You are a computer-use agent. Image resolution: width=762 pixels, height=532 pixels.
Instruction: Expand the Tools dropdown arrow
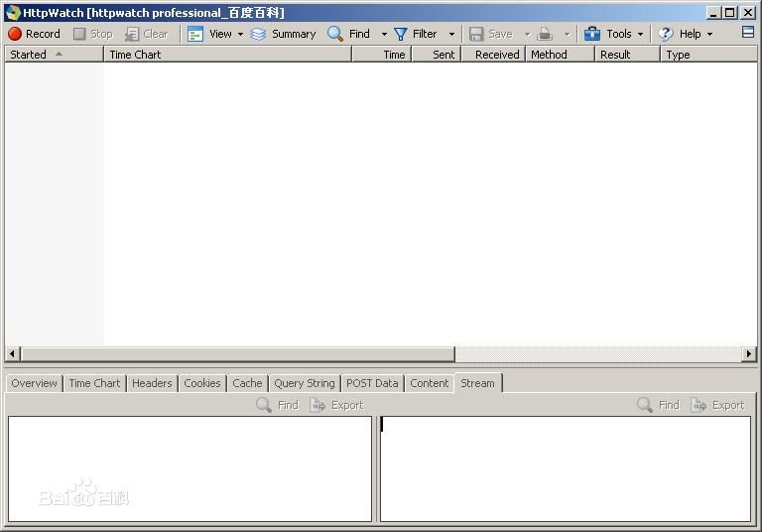(x=640, y=34)
